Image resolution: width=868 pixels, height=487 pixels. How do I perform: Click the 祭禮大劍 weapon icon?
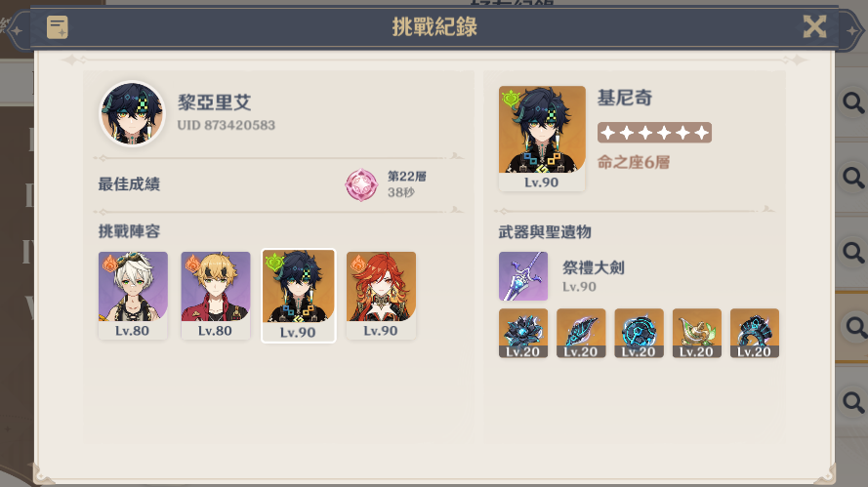(x=523, y=276)
